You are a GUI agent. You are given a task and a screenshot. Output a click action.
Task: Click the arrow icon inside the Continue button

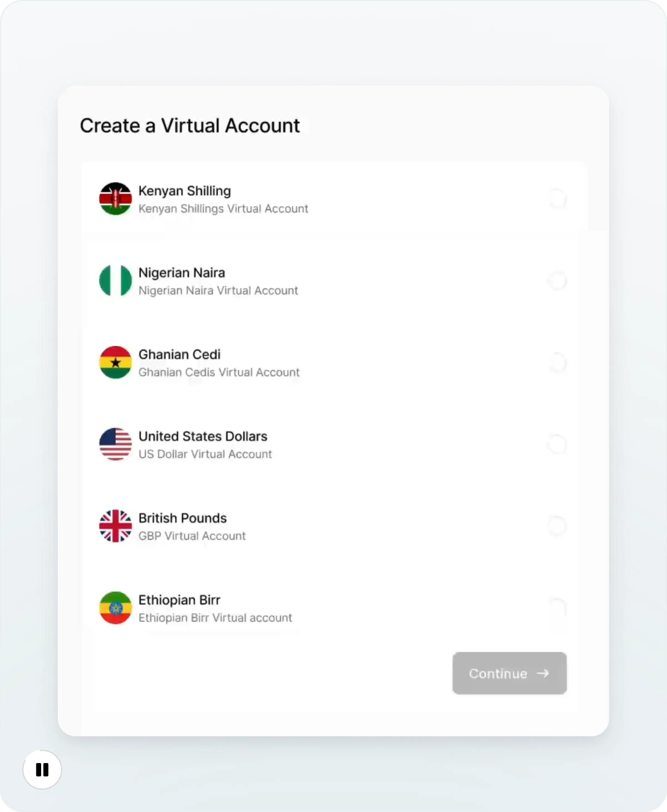(543, 673)
